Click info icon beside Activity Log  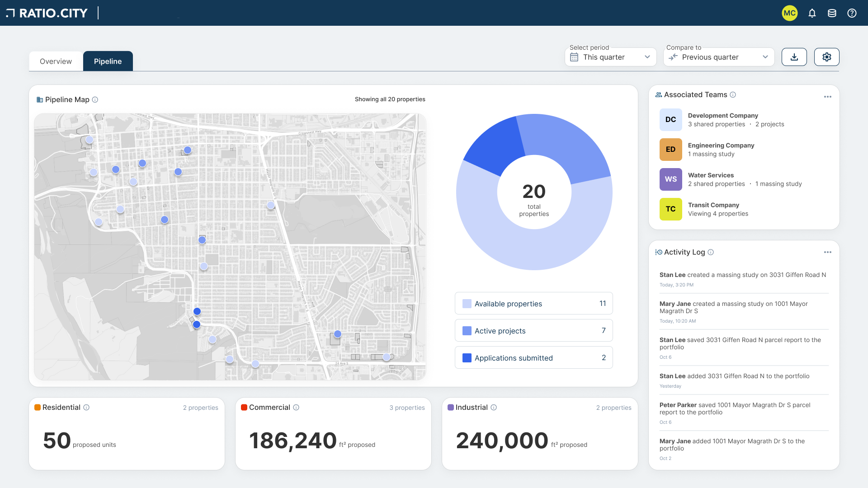[x=711, y=252]
